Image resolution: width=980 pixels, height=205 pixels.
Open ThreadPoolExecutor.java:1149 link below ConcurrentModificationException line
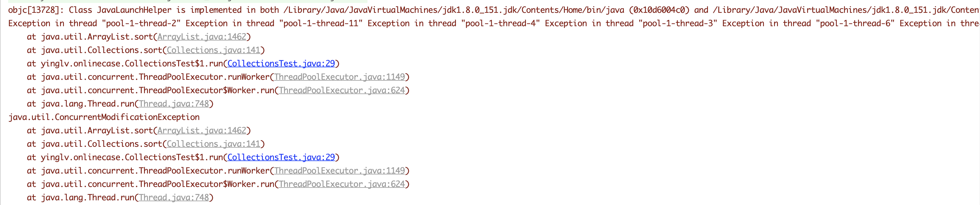tap(339, 171)
